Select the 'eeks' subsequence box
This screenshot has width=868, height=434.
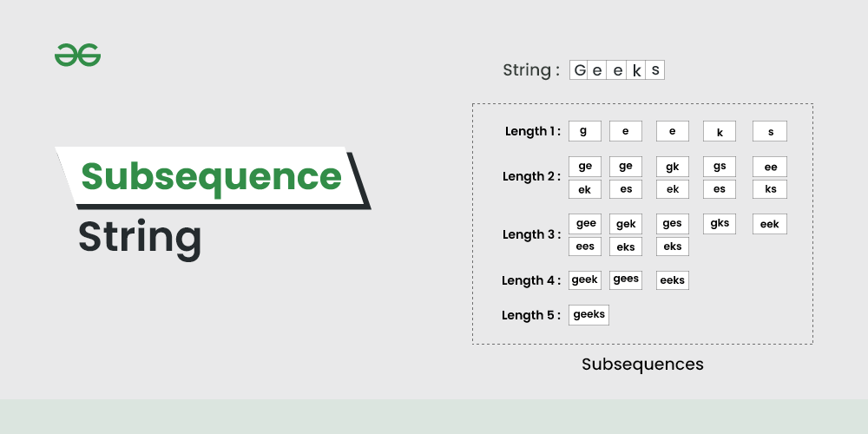click(x=672, y=279)
